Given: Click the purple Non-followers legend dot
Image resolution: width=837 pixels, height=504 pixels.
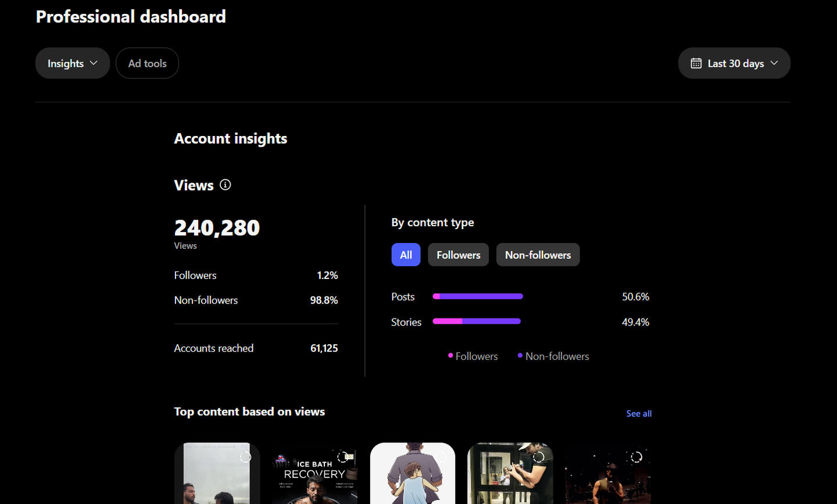Looking at the screenshot, I should (x=520, y=355).
